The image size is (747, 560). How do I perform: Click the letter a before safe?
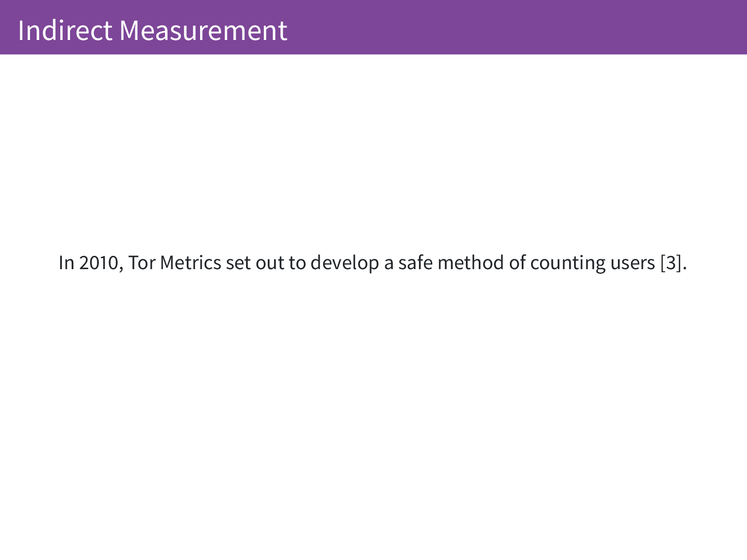click(389, 263)
